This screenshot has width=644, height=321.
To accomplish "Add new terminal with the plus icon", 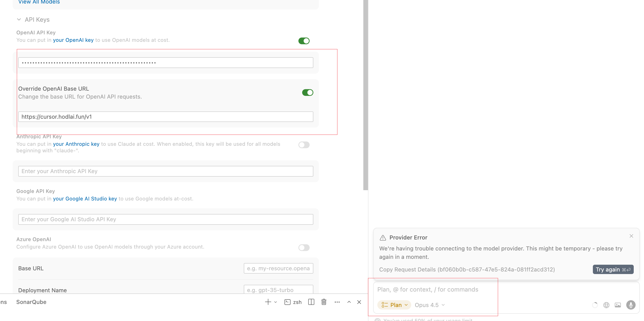I will (x=268, y=302).
